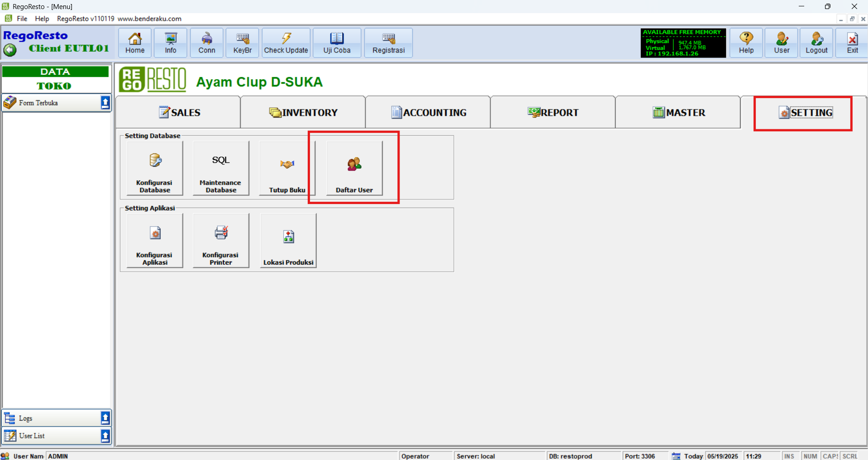Click the Registrasi button
The height and width of the screenshot is (460, 868).
pos(388,43)
